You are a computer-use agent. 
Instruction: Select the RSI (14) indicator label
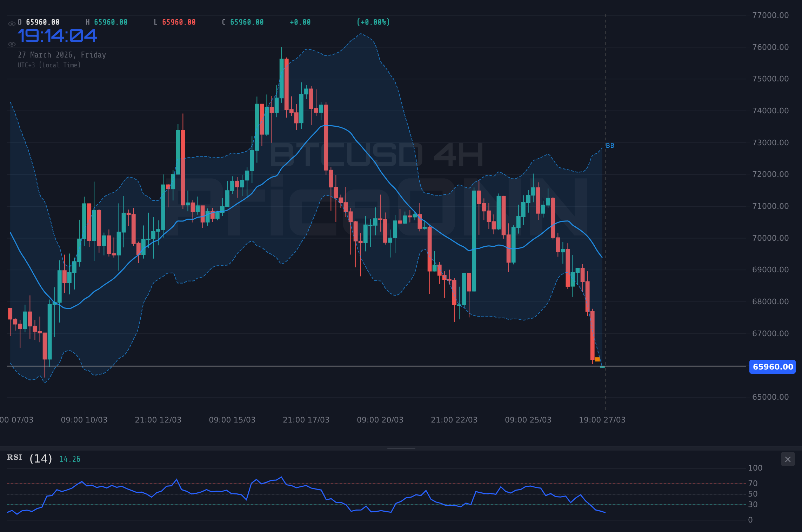[29, 458]
